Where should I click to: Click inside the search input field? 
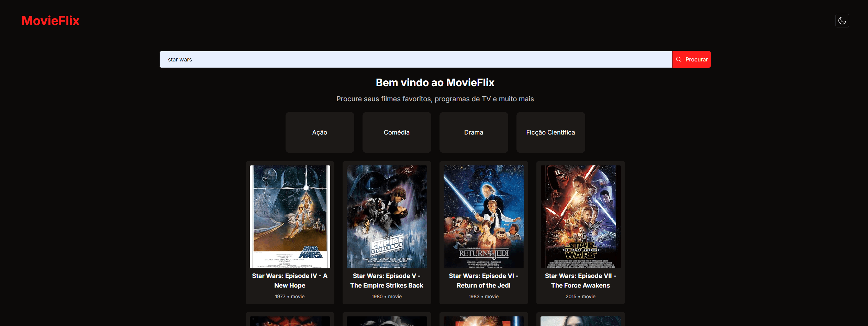412,59
